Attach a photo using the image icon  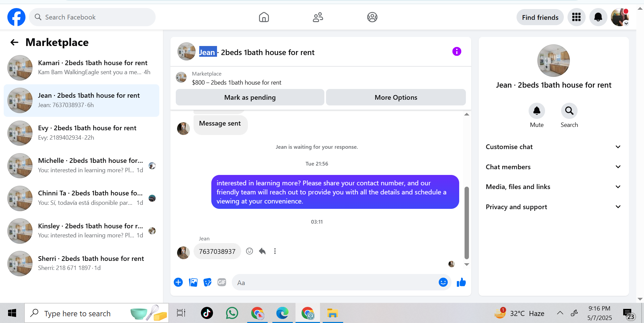pos(193,282)
